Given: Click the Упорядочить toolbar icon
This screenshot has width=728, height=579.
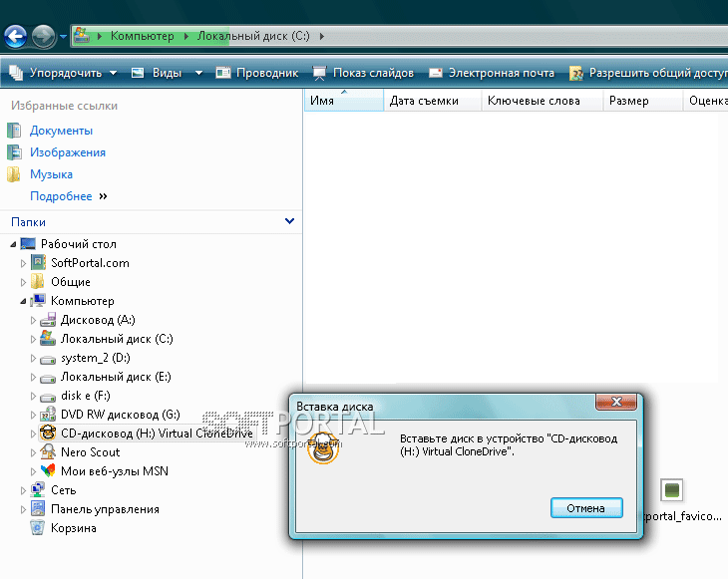Looking at the screenshot, I should 16,73.
